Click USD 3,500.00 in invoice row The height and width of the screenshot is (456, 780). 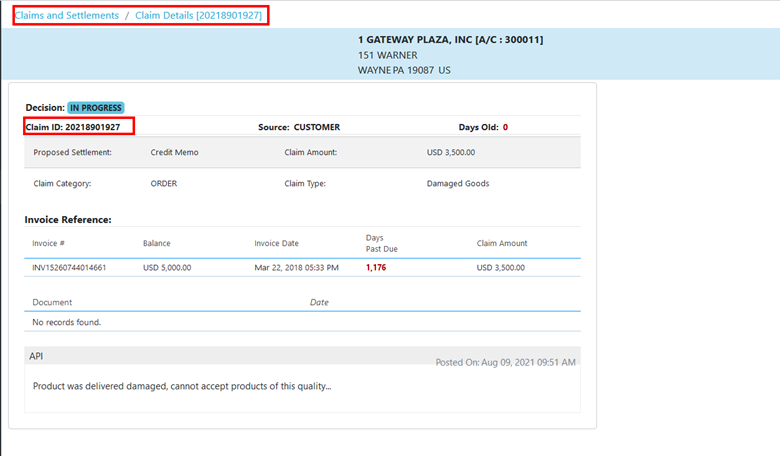(500, 268)
